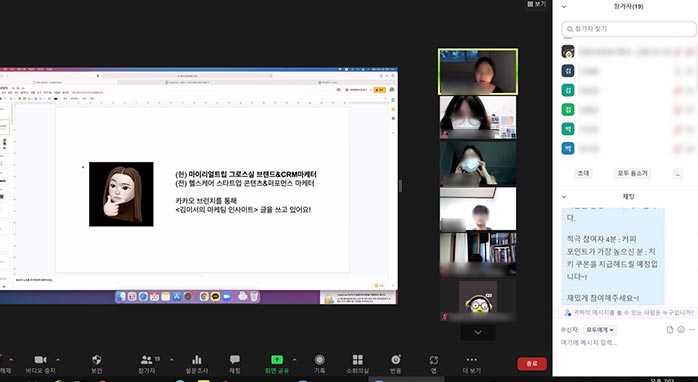Toggle the 채팅 chat bubble icon
This screenshot has height=382, width=698.
tap(235, 359)
